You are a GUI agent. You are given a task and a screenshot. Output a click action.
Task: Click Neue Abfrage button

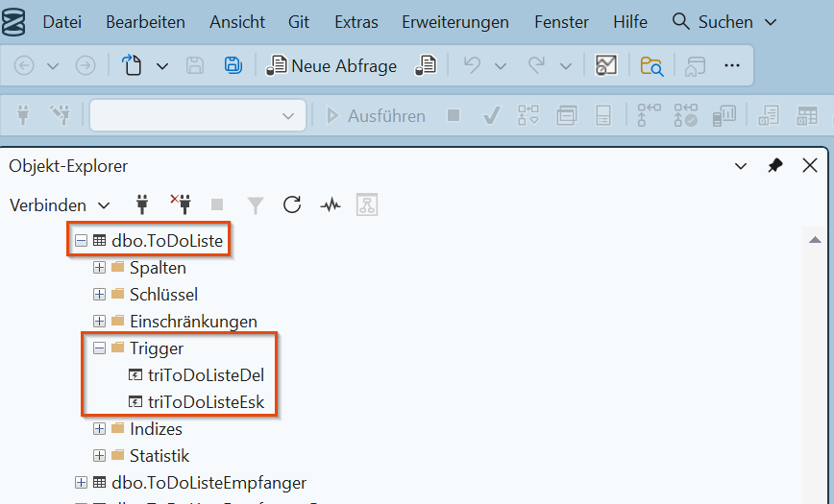[x=331, y=66]
